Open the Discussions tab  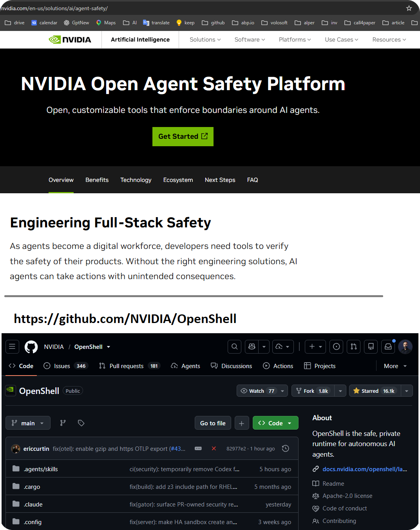click(232, 366)
